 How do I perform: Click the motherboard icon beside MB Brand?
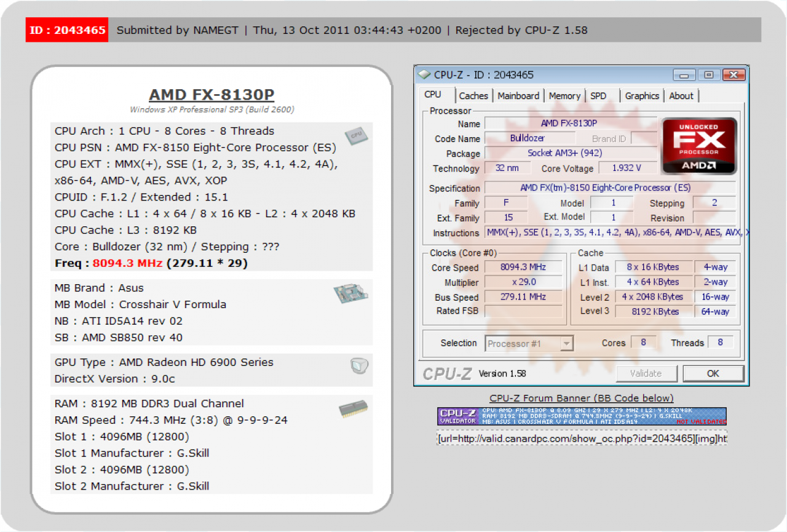(x=351, y=294)
